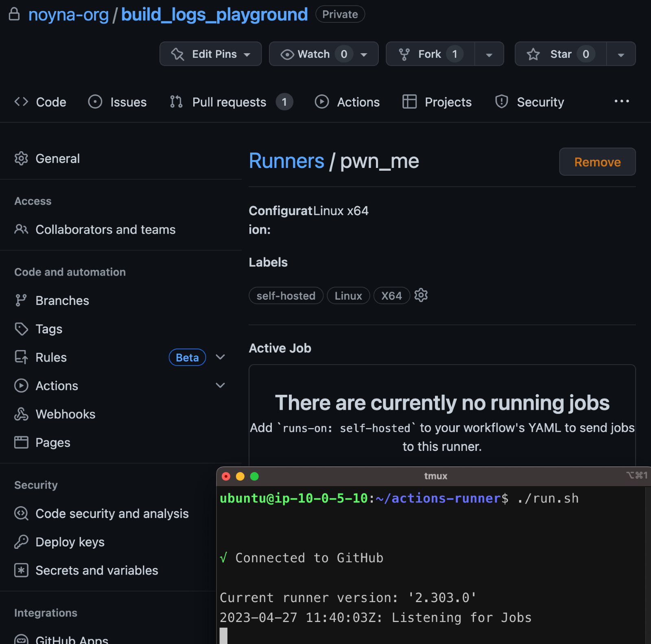
Task: Click the lock icon beside repository name
Action: coord(14,14)
